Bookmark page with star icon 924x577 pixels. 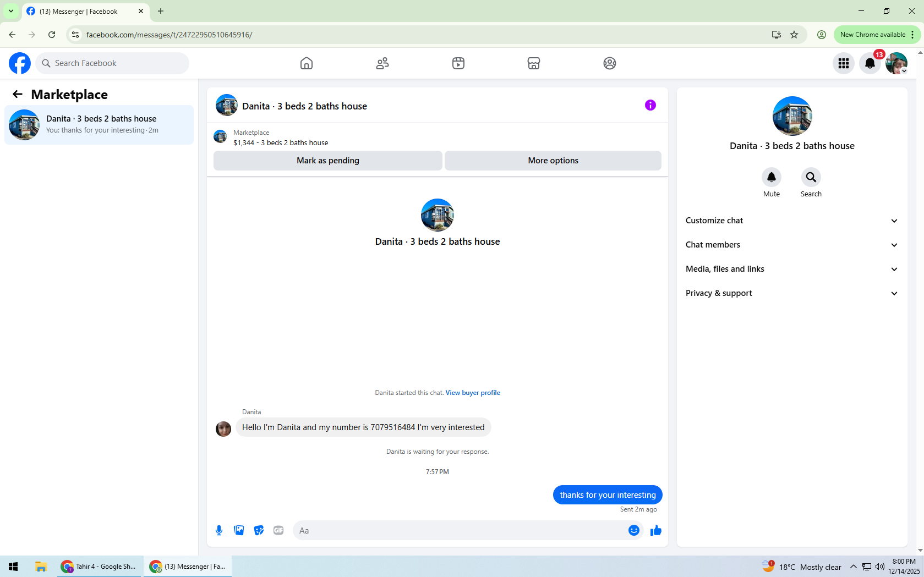click(794, 35)
